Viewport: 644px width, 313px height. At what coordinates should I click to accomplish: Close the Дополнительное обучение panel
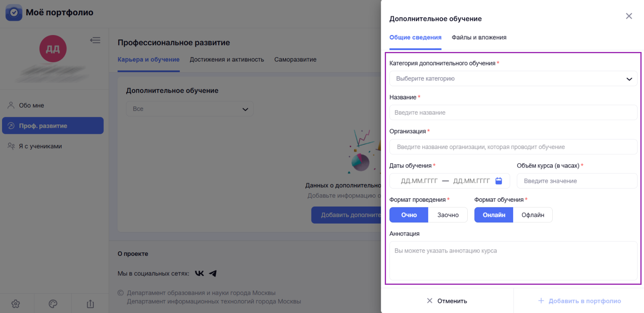(629, 16)
